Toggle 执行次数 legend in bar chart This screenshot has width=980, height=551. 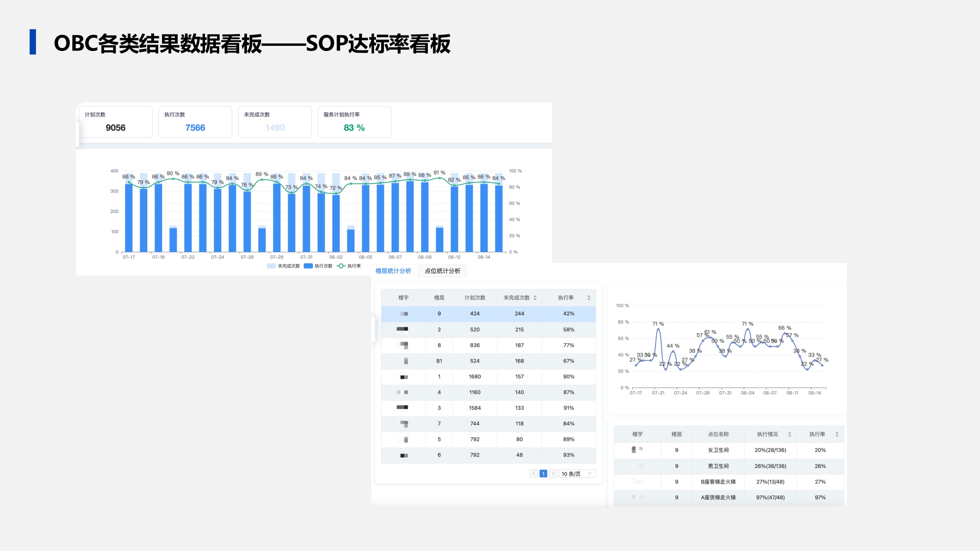click(x=318, y=266)
